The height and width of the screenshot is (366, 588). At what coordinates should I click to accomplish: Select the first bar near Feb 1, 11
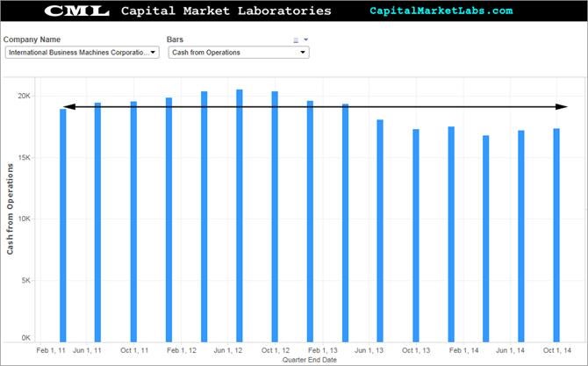tap(63, 226)
